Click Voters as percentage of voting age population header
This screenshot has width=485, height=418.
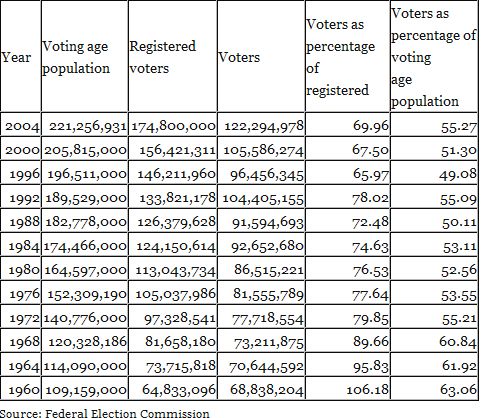[x=433, y=57]
